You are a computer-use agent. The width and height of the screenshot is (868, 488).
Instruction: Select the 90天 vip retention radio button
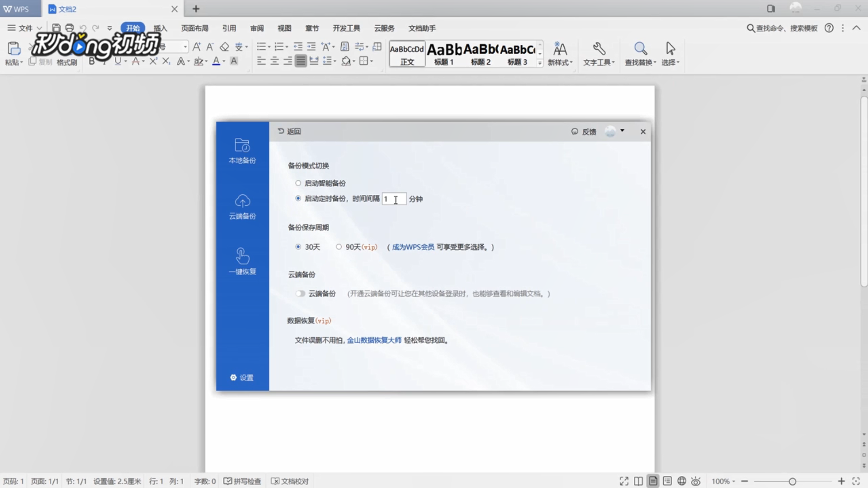339,247
